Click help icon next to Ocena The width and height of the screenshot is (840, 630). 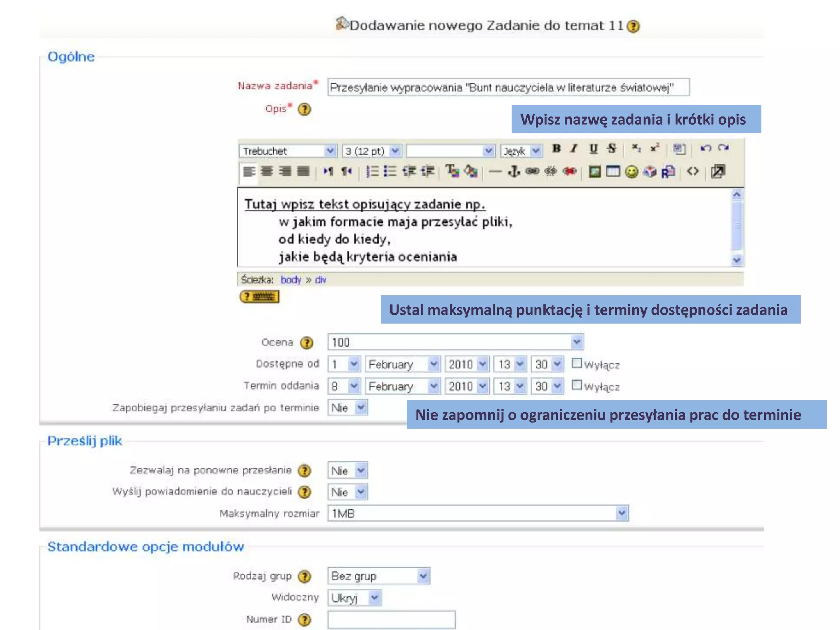click(x=306, y=342)
